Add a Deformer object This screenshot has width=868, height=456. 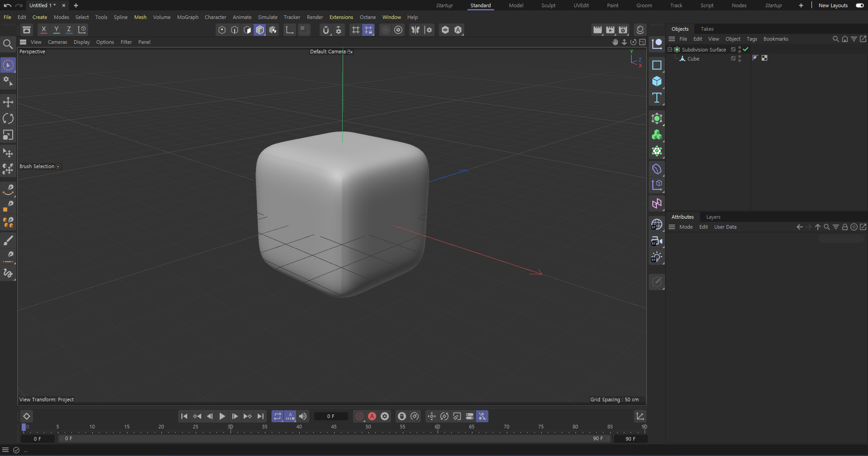(657, 169)
